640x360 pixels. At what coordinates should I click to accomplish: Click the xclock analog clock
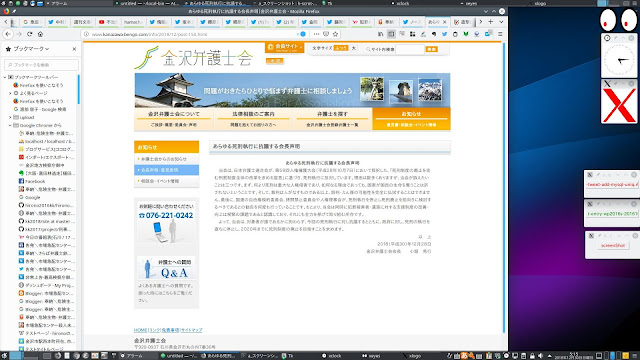click(619, 60)
